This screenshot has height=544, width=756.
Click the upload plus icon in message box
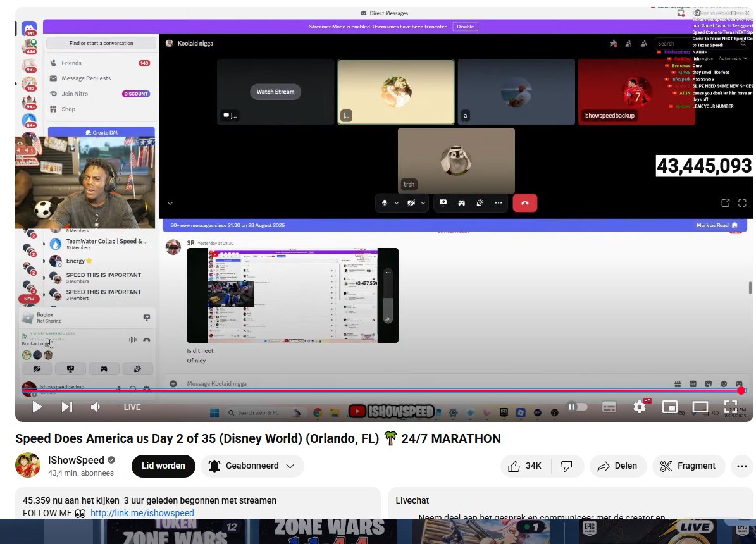point(173,384)
